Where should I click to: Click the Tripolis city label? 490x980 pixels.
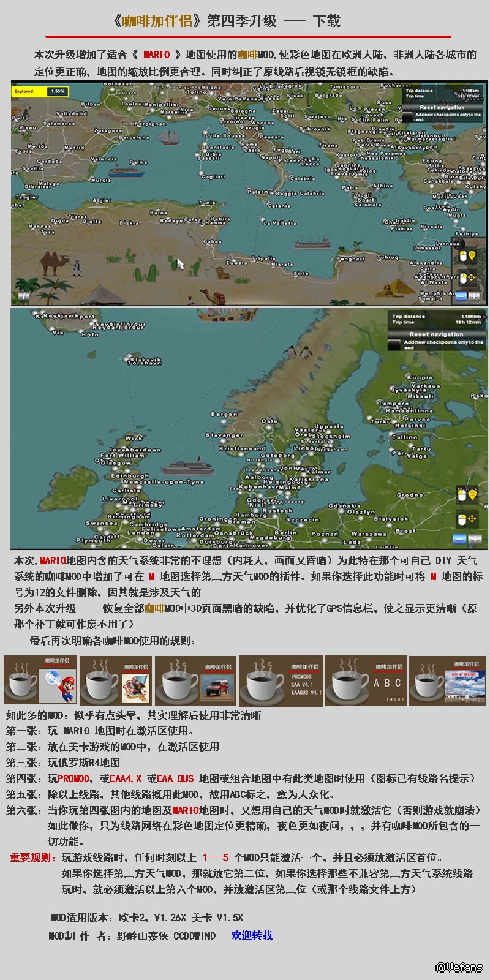point(264,258)
